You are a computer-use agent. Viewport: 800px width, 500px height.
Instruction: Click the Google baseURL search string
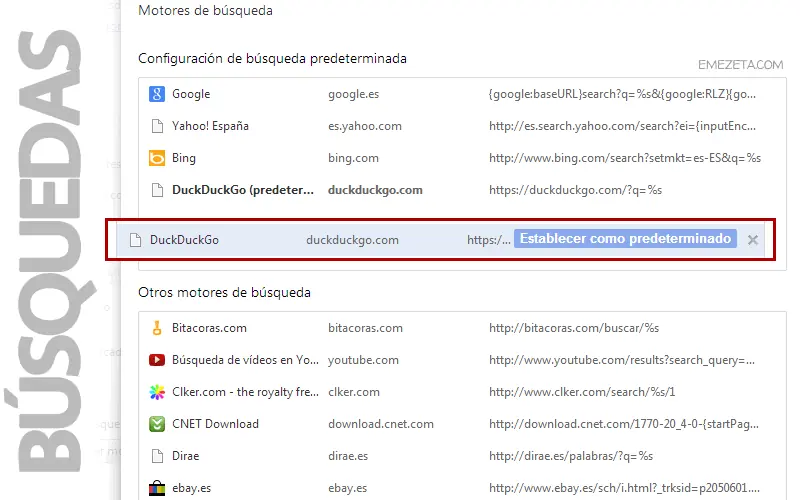(x=622, y=94)
